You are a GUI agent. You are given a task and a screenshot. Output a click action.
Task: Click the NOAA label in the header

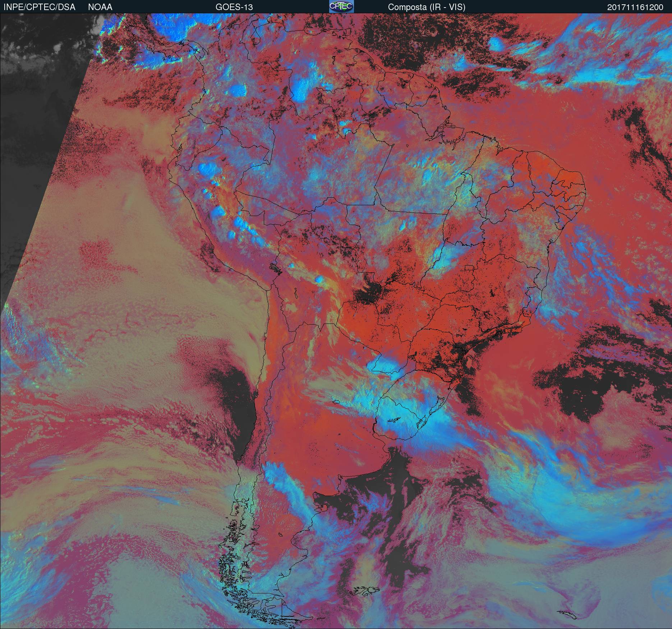click(100, 7)
